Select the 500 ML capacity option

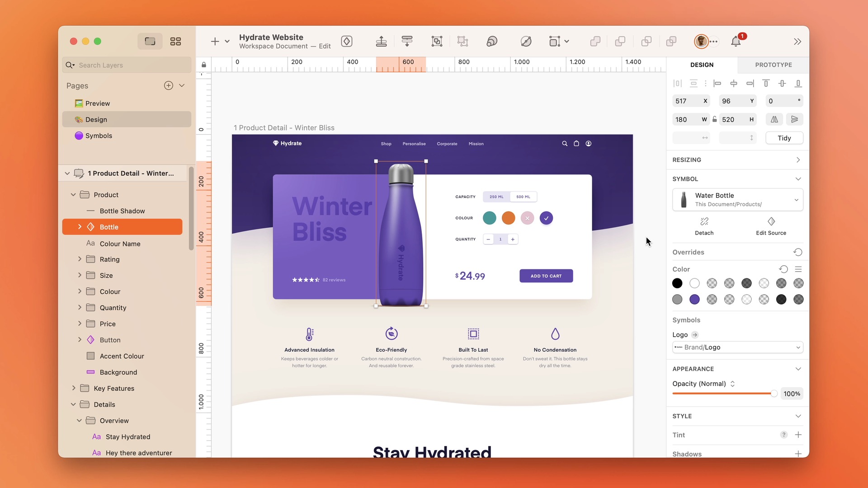tap(523, 197)
